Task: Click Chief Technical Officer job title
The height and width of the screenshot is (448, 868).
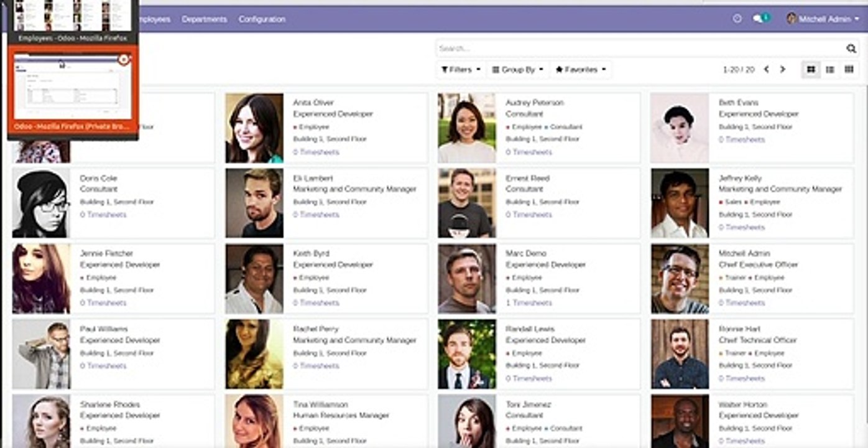Action: (x=757, y=340)
